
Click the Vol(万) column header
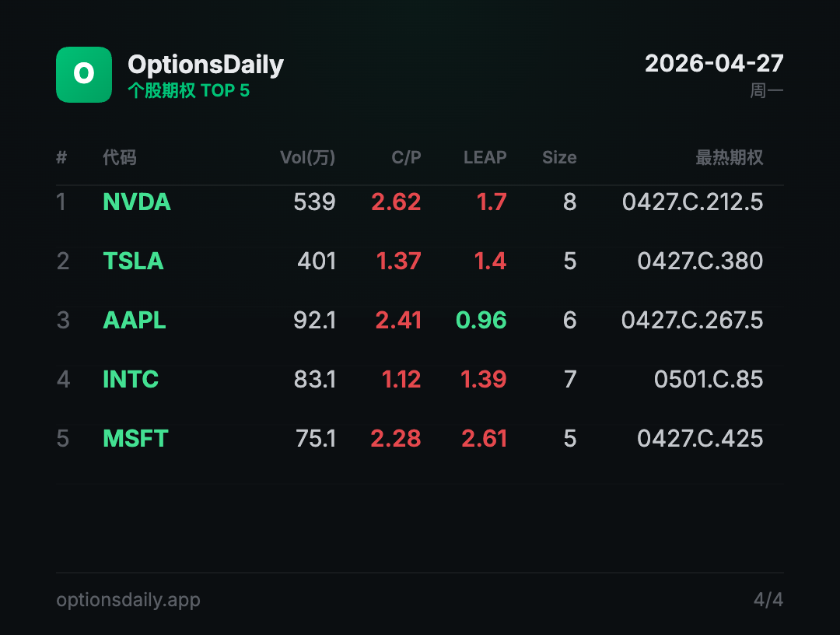[x=307, y=158]
